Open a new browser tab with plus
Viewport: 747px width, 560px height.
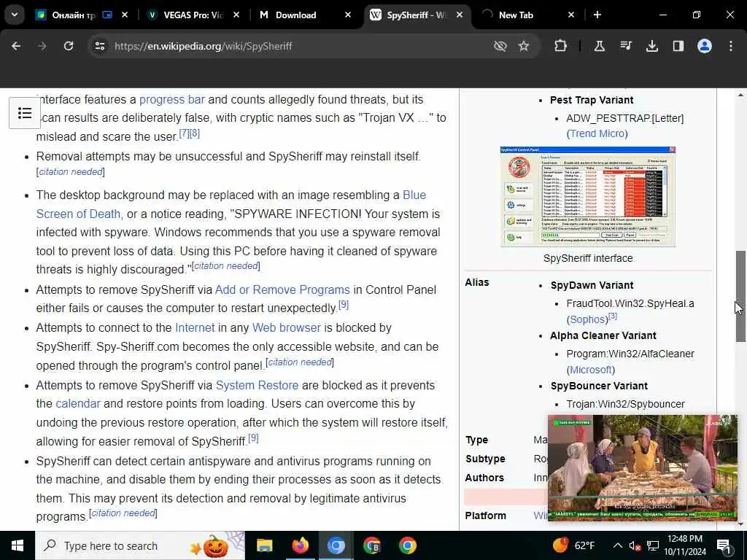[597, 15]
